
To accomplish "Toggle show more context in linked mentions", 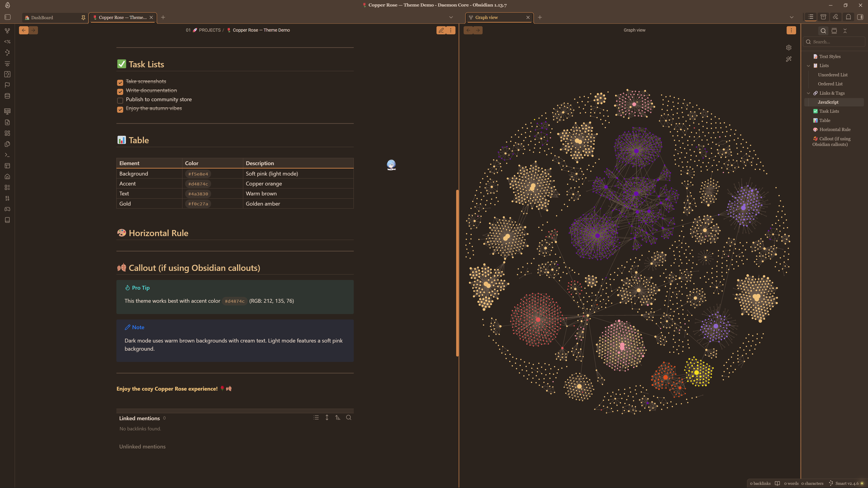I will point(327,418).
